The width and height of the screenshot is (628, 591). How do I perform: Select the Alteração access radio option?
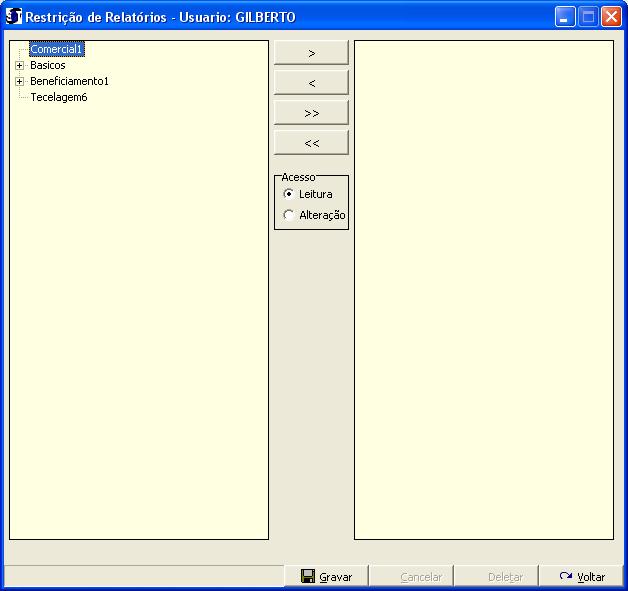coord(289,215)
